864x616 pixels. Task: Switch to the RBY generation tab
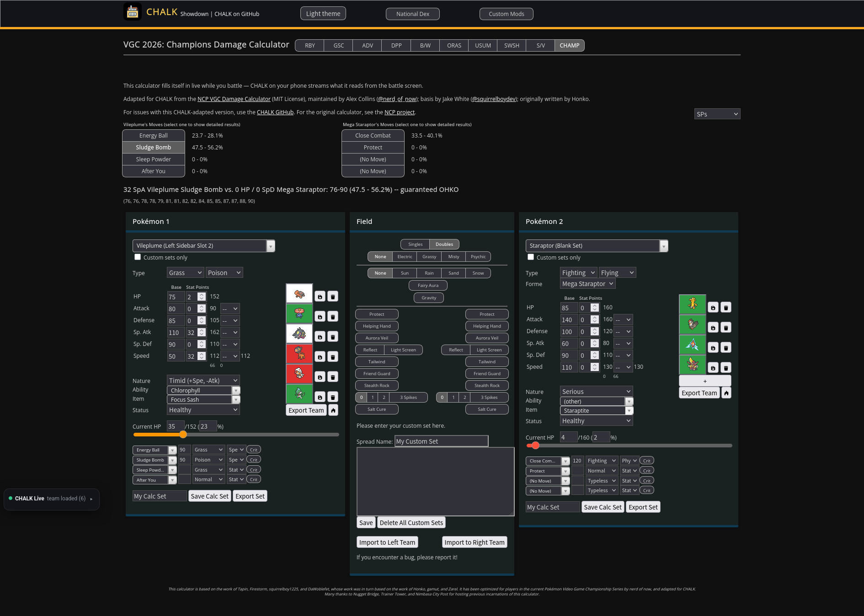point(310,46)
